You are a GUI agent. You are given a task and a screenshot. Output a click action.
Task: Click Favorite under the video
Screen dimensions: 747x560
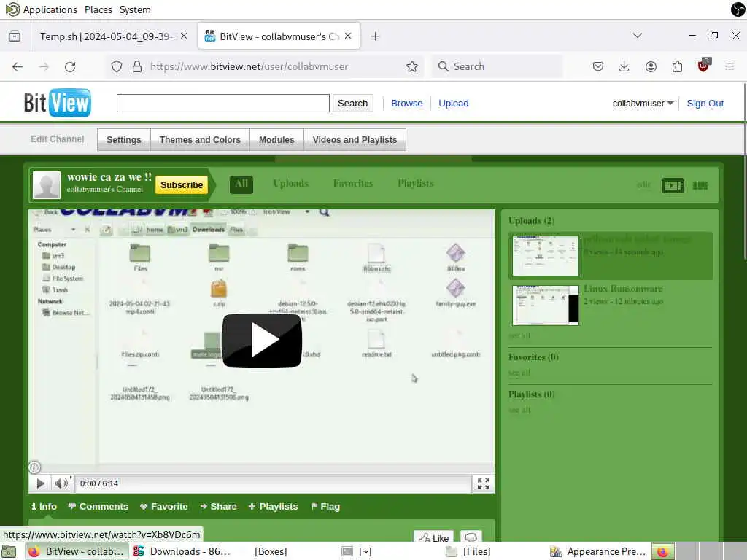164,507
